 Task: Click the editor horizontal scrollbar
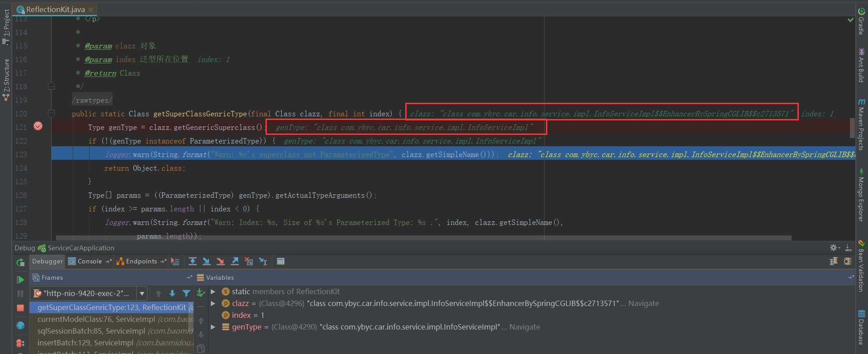[423, 237]
